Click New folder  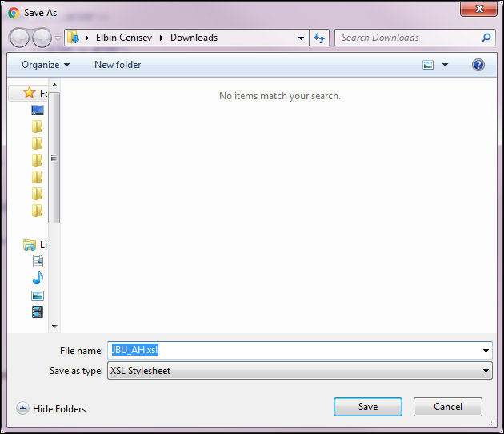point(118,65)
